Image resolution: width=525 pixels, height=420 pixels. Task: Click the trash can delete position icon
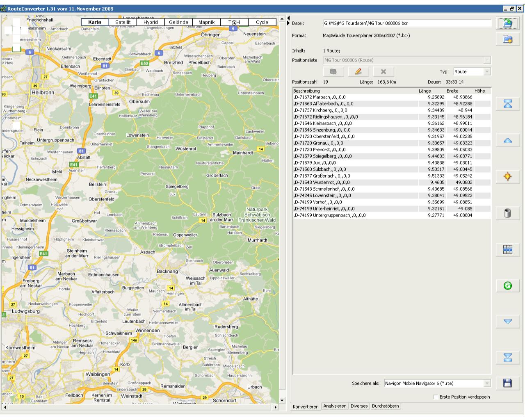pyautogui.click(x=507, y=213)
